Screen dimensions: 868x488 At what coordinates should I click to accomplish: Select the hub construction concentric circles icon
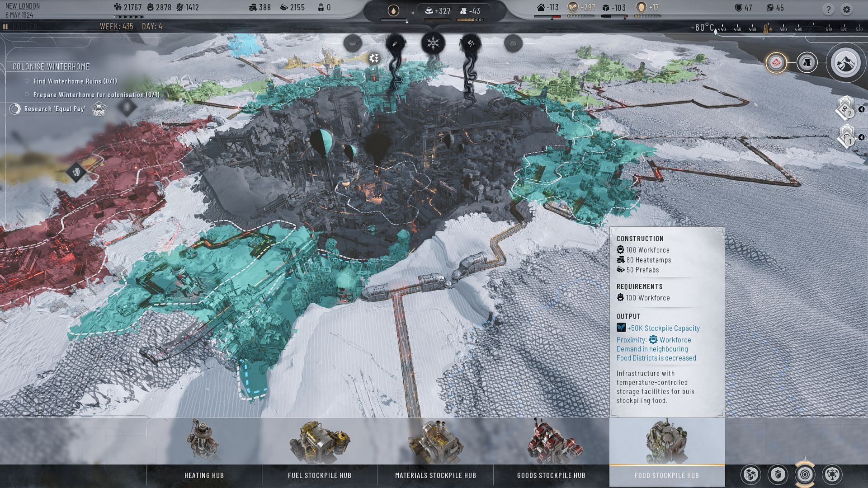805,474
